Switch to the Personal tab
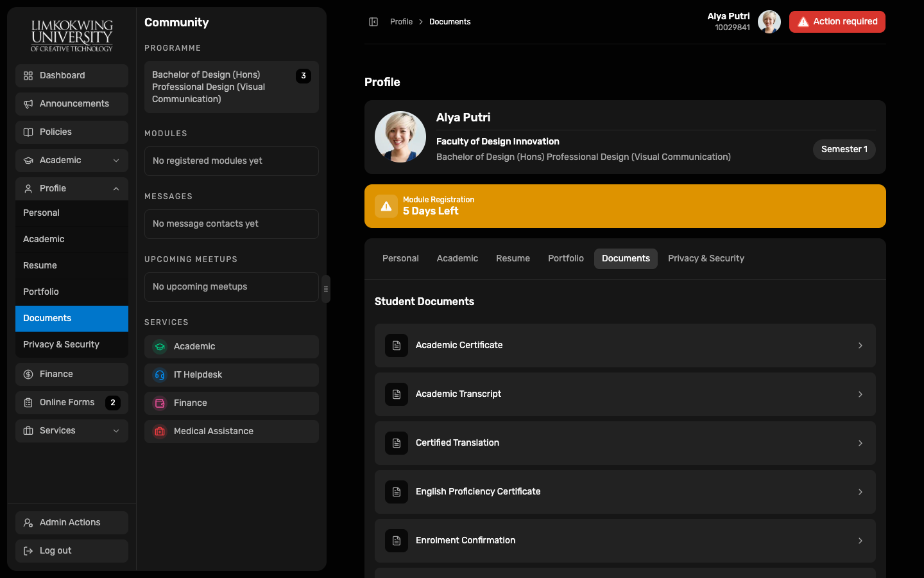 (400, 259)
